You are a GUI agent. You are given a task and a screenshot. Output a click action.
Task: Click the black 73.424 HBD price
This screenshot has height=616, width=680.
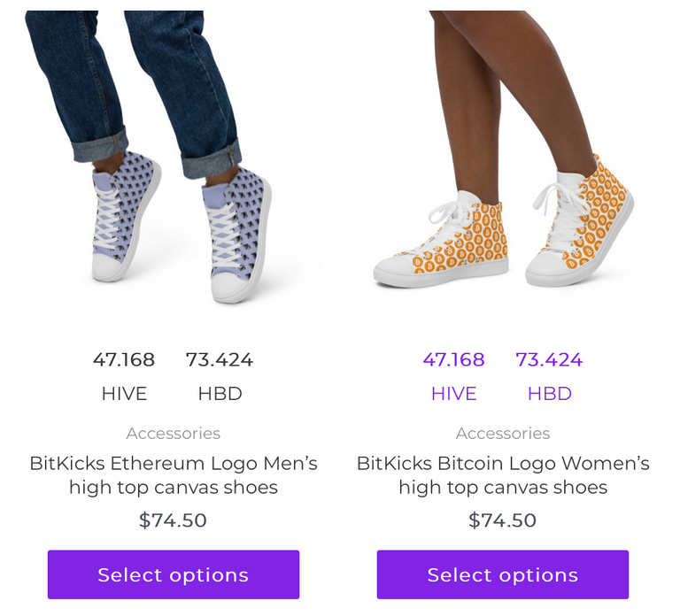pos(220,360)
